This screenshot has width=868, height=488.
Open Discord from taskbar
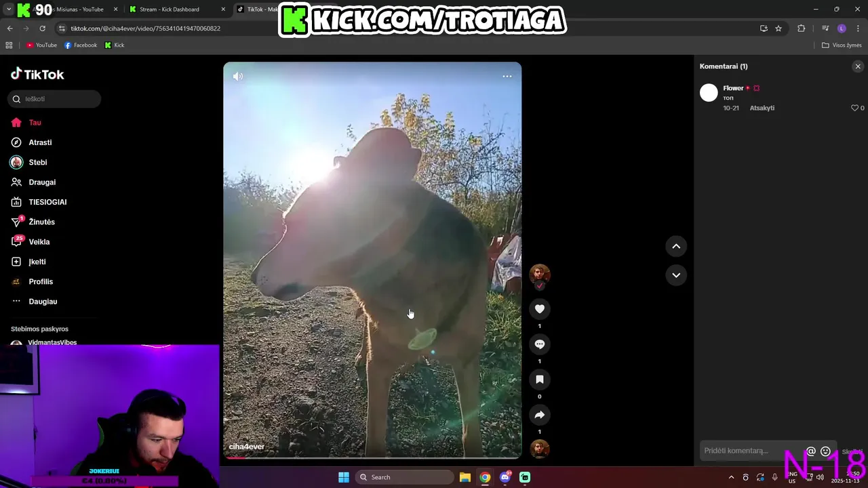tap(505, 477)
